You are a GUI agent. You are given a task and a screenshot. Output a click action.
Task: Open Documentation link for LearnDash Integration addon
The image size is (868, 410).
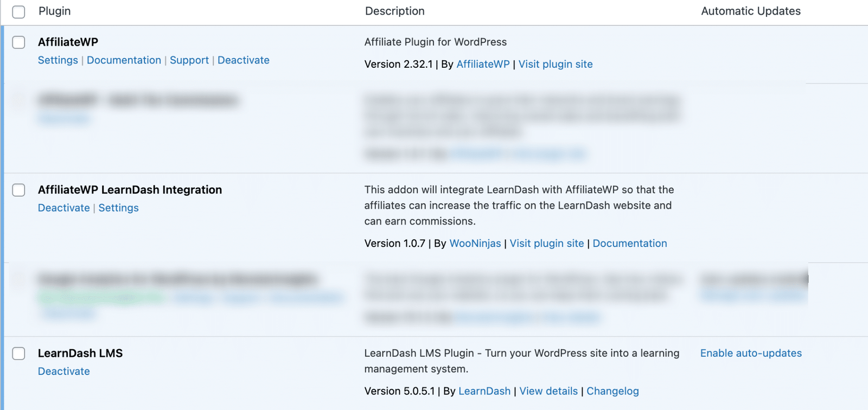point(630,244)
